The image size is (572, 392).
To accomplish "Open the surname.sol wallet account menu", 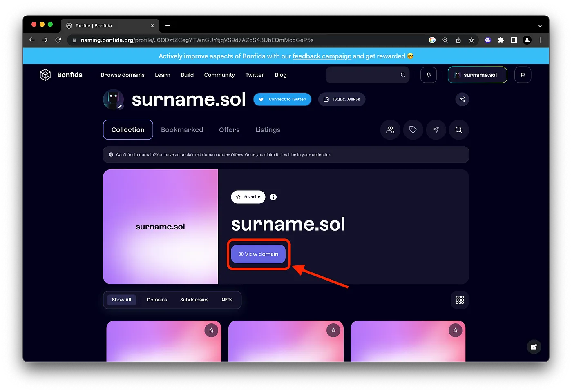I will (x=477, y=75).
